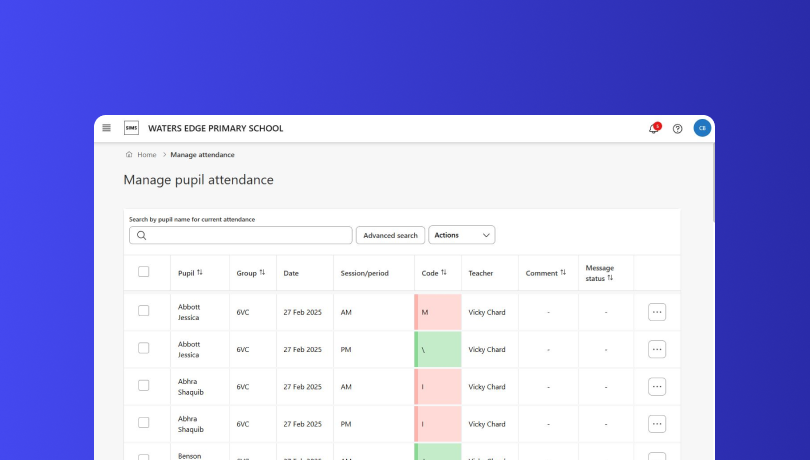This screenshot has width=810, height=460.
Task: Expand the Actions dropdown
Action: click(461, 235)
